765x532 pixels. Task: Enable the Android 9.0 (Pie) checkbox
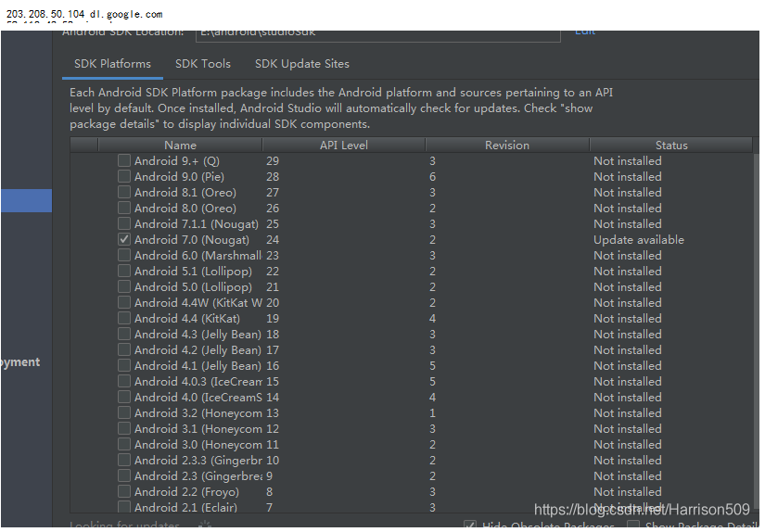(x=124, y=177)
